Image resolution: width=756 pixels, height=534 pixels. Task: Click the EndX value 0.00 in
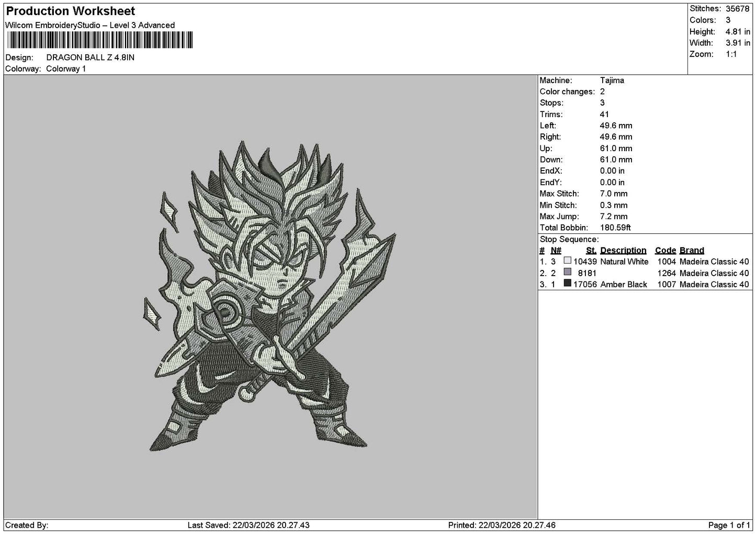(x=612, y=171)
